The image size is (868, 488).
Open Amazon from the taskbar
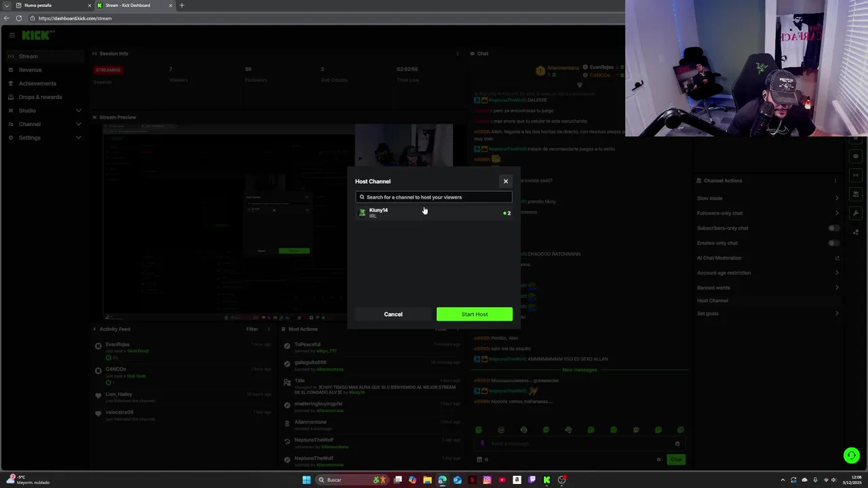[x=517, y=480]
